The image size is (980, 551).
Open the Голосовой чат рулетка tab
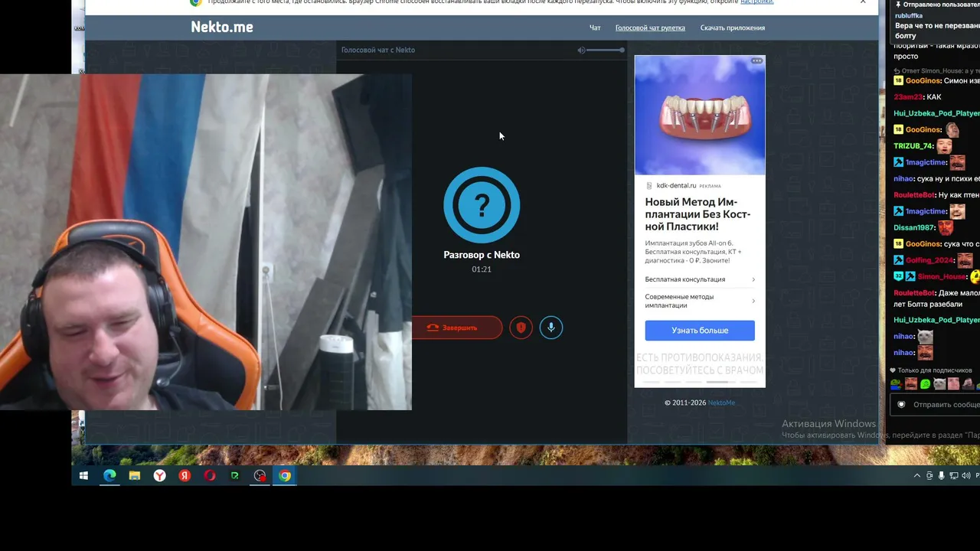click(x=650, y=28)
